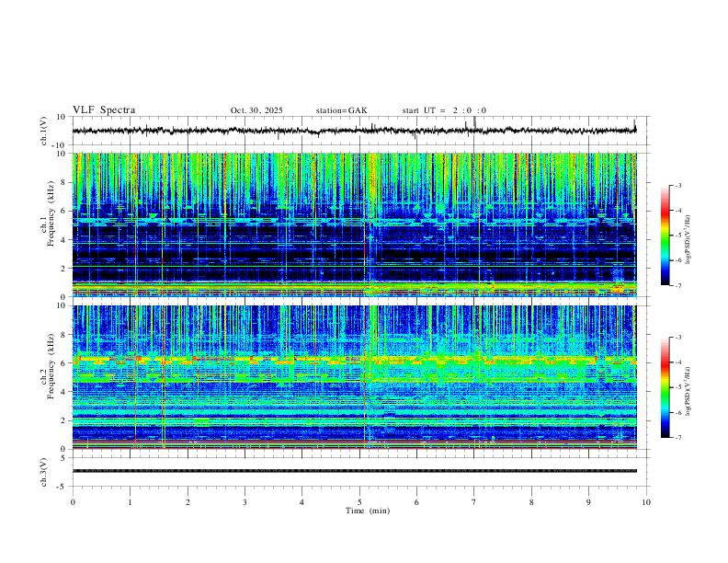Click inside the ch.2 spectrogram panel
728x563 pixels.
pyautogui.click(x=354, y=377)
